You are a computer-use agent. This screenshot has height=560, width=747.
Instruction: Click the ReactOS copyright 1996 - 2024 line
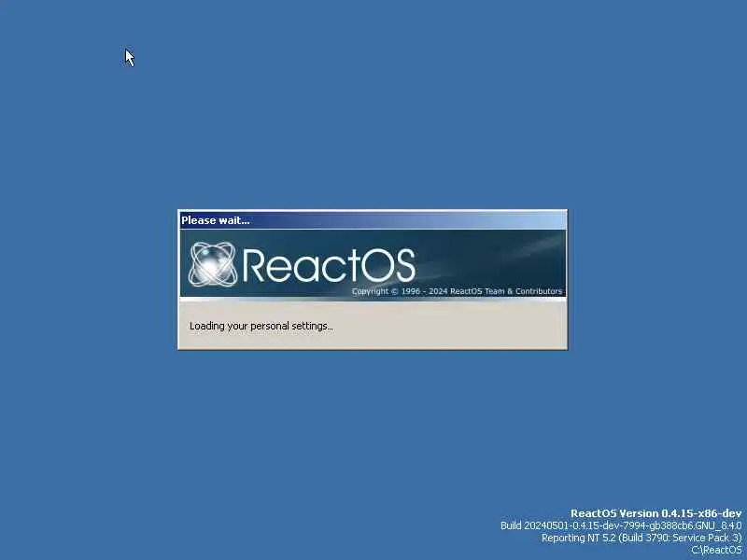[457, 291]
